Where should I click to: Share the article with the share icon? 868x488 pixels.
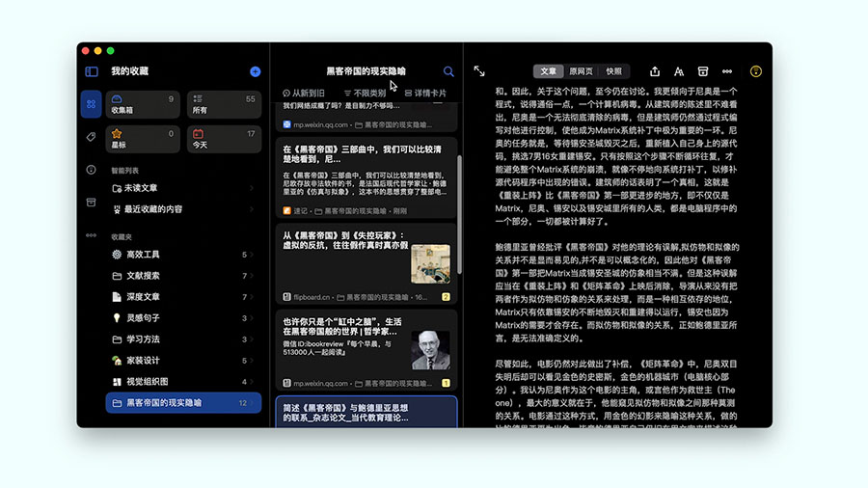tap(655, 71)
